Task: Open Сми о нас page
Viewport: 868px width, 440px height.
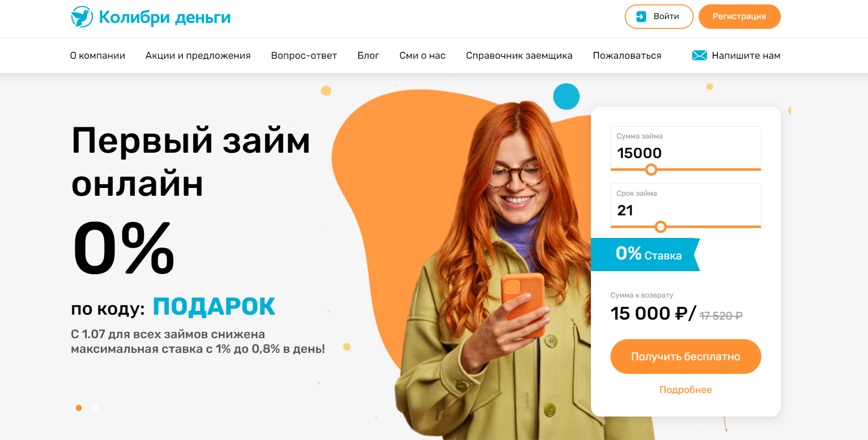Action: point(422,55)
